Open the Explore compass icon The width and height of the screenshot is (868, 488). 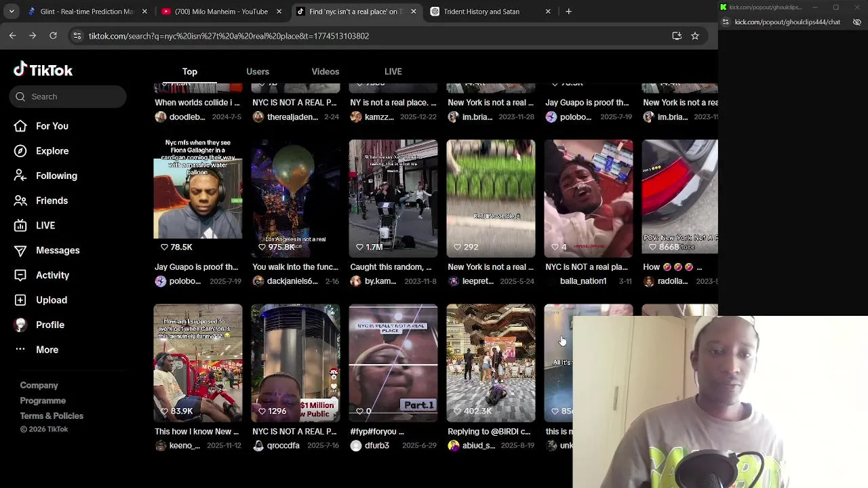pyautogui.click(x=20, y=151)
